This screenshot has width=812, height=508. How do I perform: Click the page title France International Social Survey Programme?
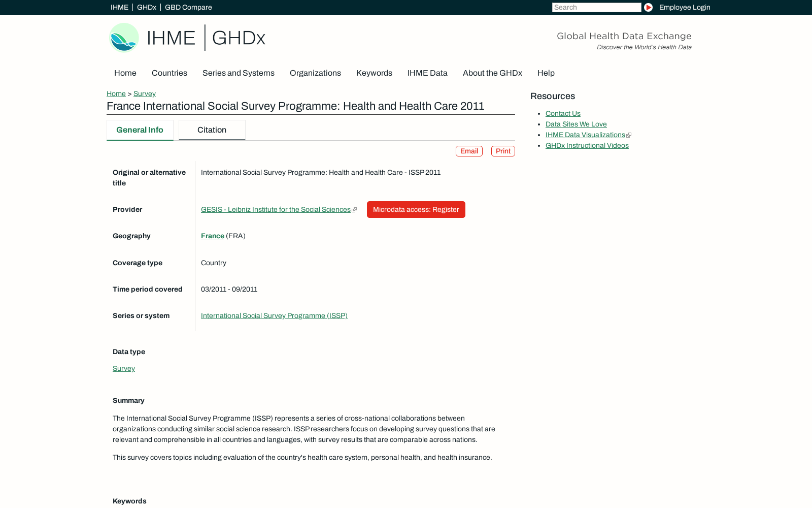click(295, 106)
